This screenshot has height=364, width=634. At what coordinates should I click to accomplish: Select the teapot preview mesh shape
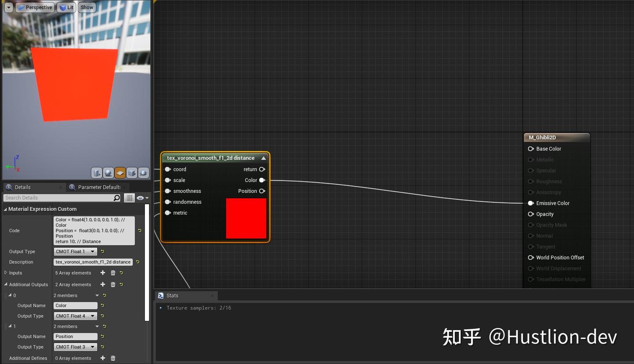143,173
